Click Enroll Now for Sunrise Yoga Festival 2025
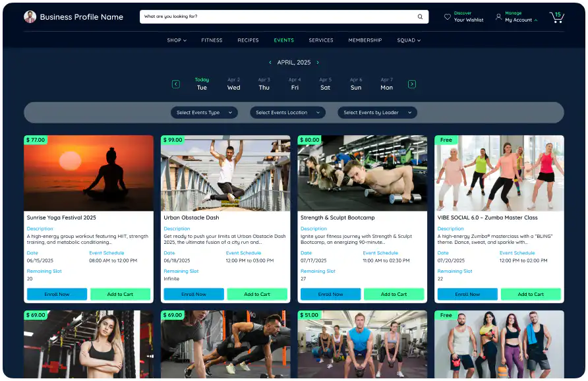This screenshot has height=381, width=588. tap(57, 294)
